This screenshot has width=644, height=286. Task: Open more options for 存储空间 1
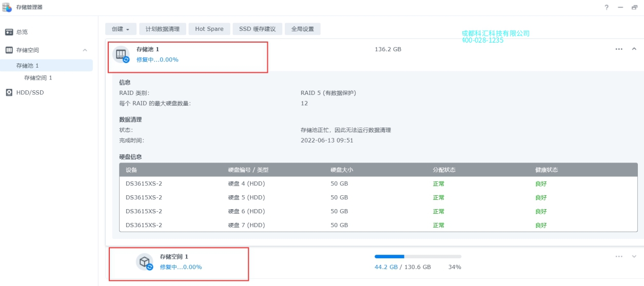click(619, 256)
